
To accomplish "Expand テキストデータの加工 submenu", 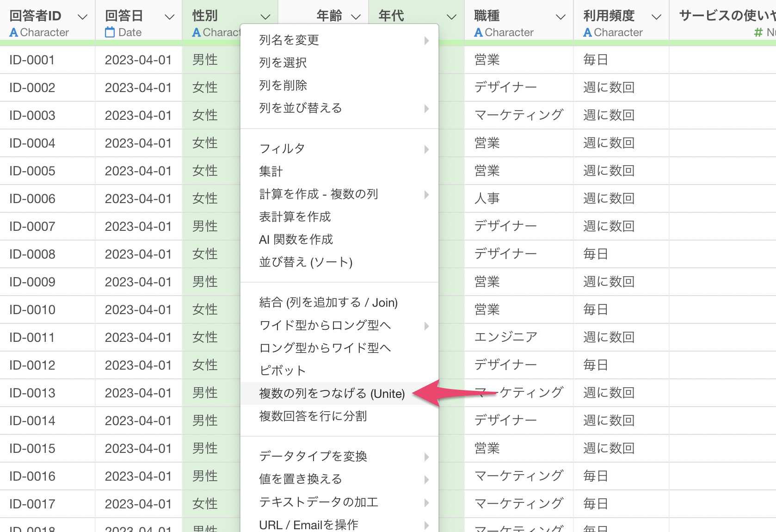I will (339, 502).
